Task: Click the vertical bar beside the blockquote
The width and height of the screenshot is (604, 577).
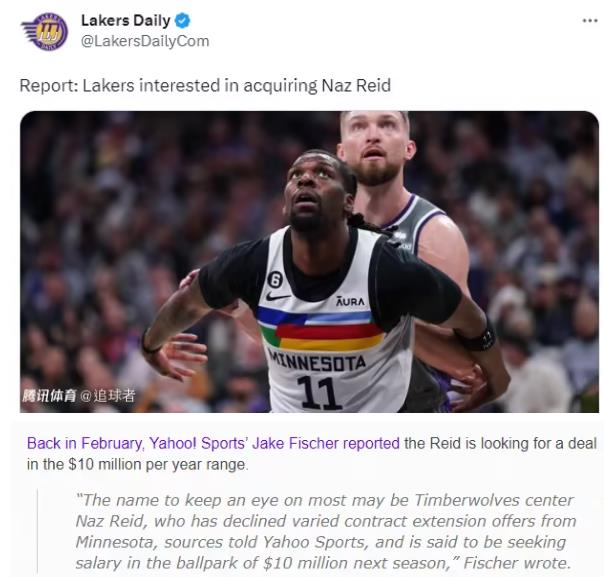Action: tap(37, 531)
